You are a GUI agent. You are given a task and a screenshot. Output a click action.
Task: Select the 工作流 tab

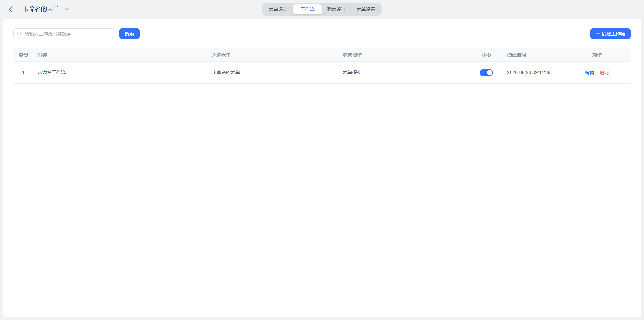tap(307, 9)
